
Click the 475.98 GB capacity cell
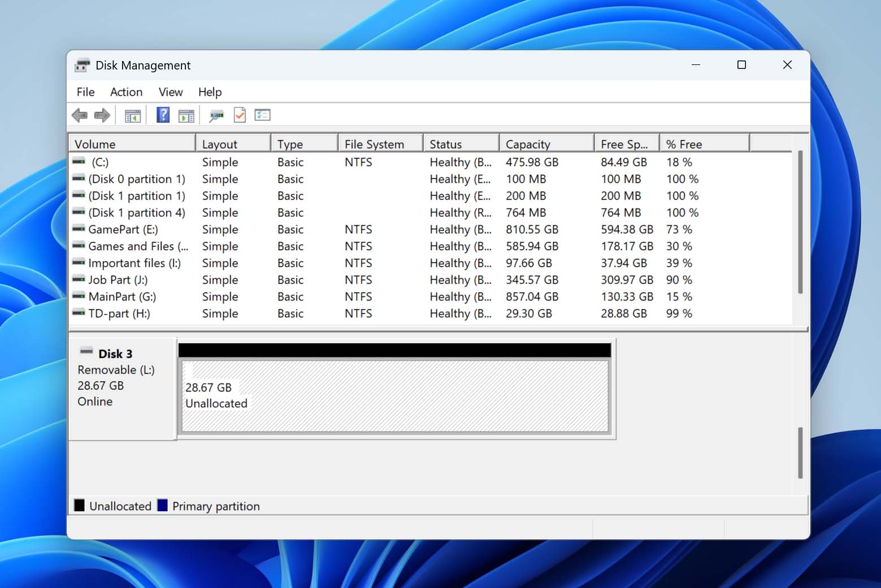(x=532, y=162)
